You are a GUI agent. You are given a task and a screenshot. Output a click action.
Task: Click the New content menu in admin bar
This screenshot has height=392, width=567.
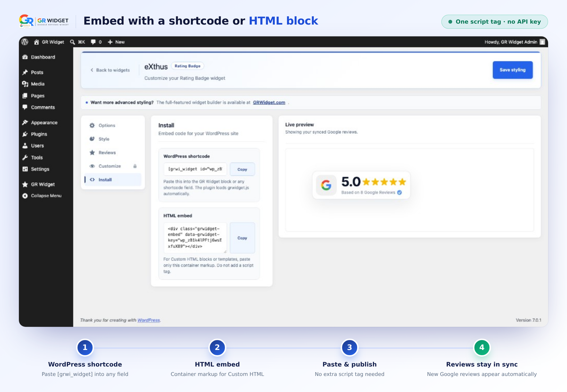pyautogui.click(x=116, y=42)
